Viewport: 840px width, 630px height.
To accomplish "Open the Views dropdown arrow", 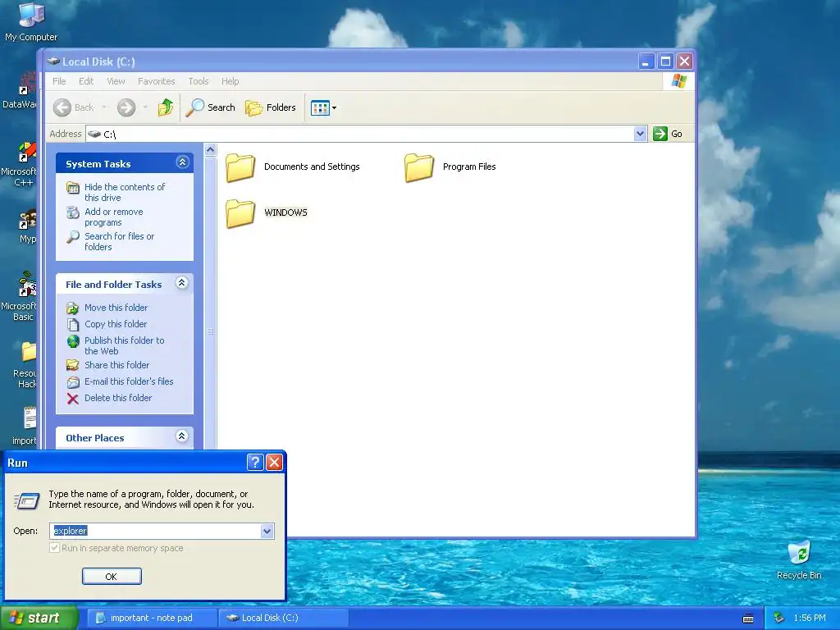I will pyautogui.click(x=335, y=107).
